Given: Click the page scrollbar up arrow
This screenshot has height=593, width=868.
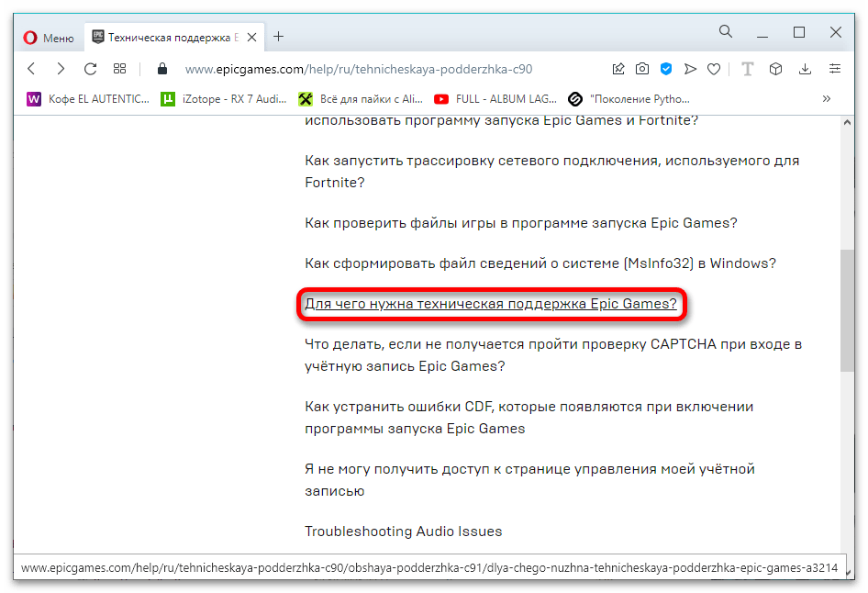Looking at the screenshot, I should pyautogui.click(x=847, y=122).
